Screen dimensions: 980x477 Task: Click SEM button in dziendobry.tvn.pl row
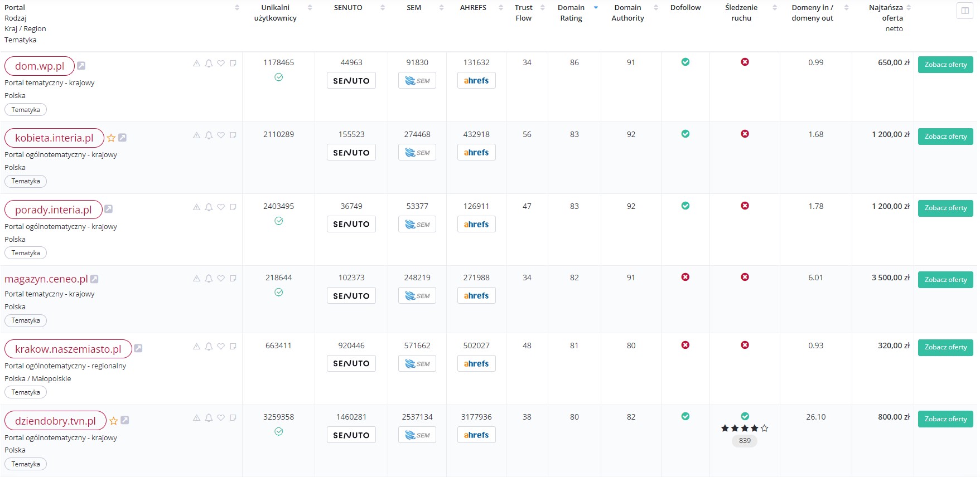pyautogui.click(x=417, y=435)
